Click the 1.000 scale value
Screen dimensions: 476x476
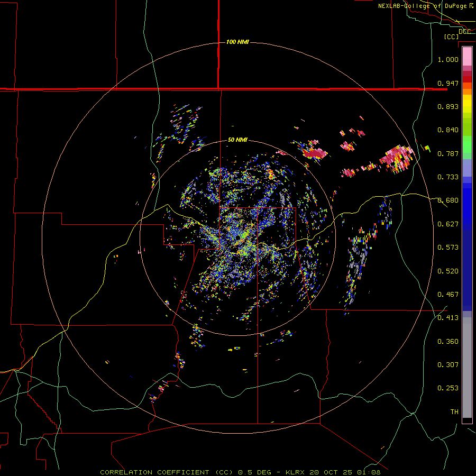tap(448, 59)
